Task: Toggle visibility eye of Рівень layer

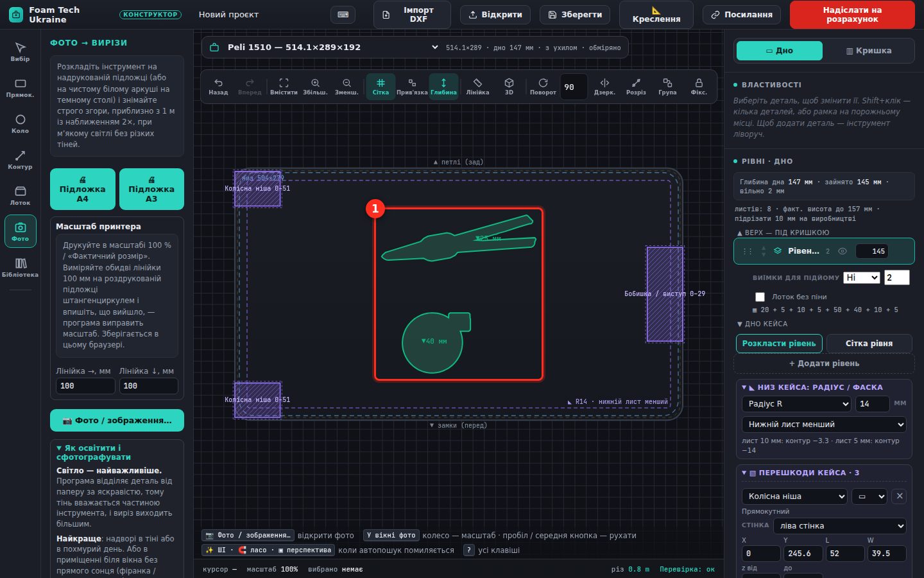Action: coord(843,251)
